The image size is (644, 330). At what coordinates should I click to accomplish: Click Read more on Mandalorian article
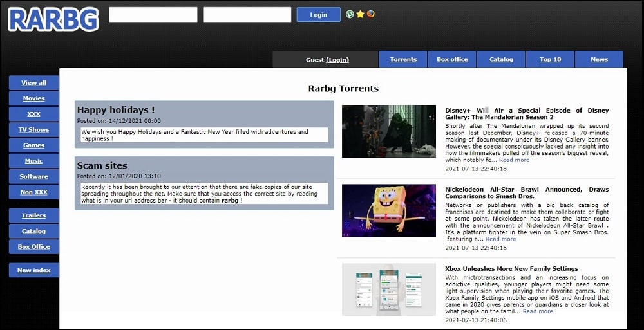514,160
